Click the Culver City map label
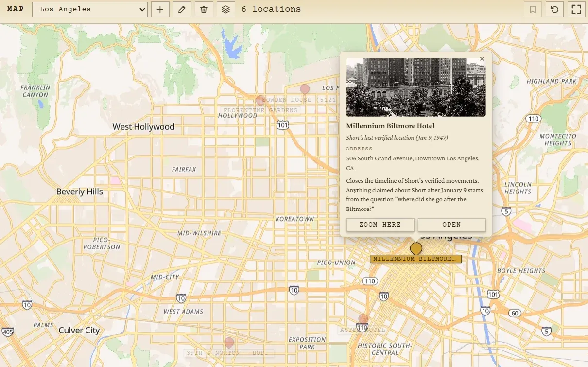This screenshot has height=367, width=588. click(x=79, y=331)
